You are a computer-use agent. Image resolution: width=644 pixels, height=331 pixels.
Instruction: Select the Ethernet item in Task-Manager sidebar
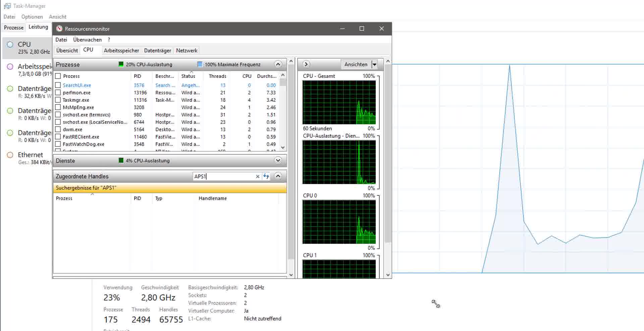click(28, 158)
